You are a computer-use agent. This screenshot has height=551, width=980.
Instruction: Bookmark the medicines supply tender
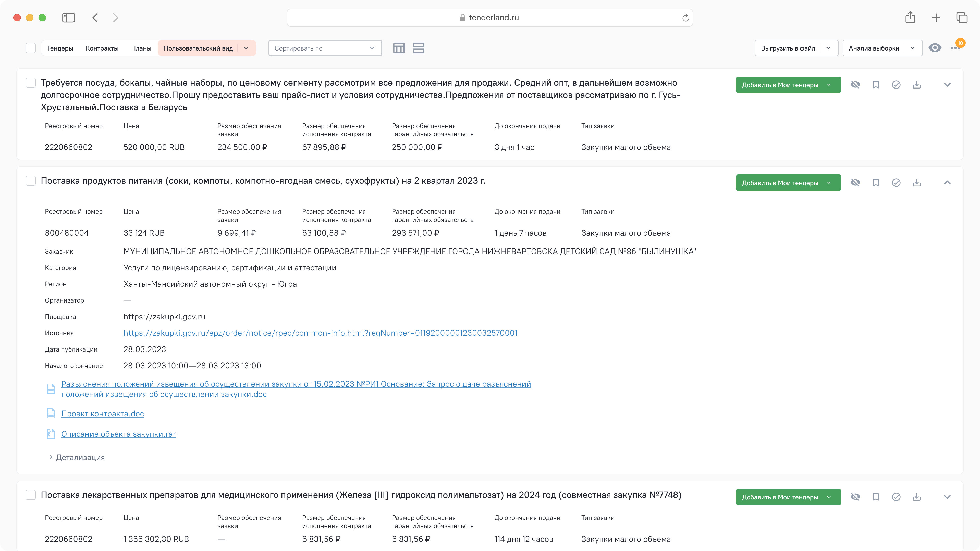point(876,497)
